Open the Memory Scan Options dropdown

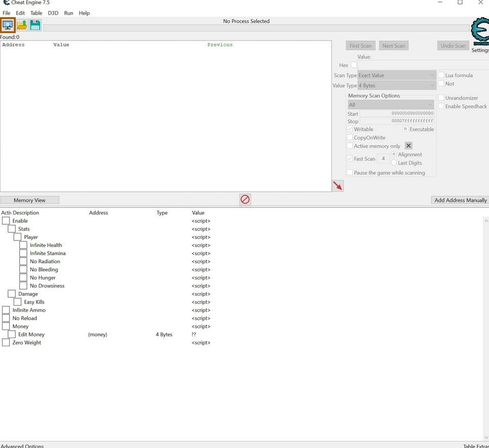tap(390, 105)
